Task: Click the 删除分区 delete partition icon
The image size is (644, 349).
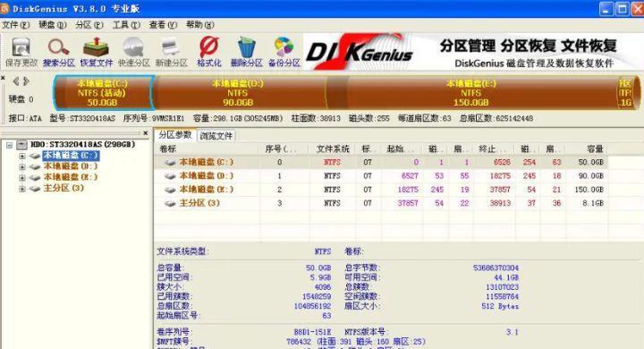Action: point(247,52)
